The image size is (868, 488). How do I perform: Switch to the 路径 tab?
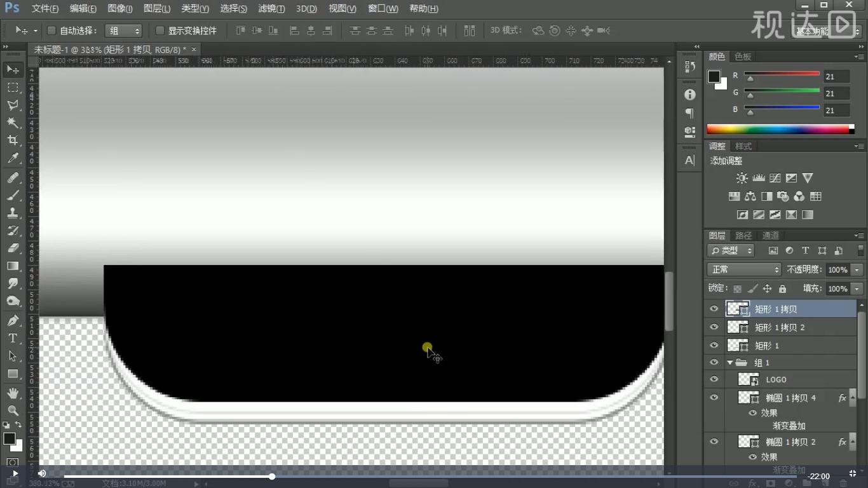pyautogui.click(x=743, y=236)
